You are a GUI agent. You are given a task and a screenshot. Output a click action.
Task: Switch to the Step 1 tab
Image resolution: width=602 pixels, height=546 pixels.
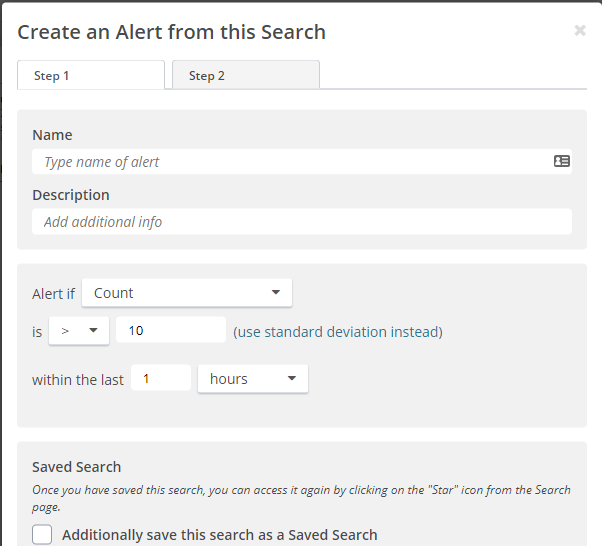point(90,76)
